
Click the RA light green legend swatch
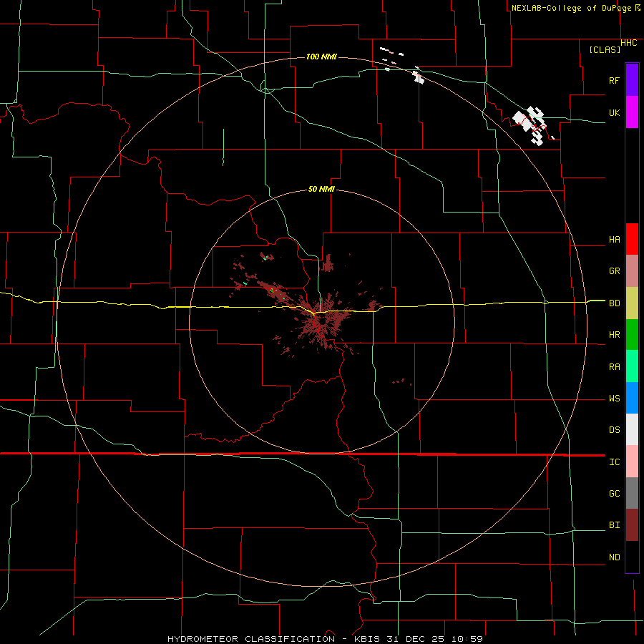pos(632,366)
